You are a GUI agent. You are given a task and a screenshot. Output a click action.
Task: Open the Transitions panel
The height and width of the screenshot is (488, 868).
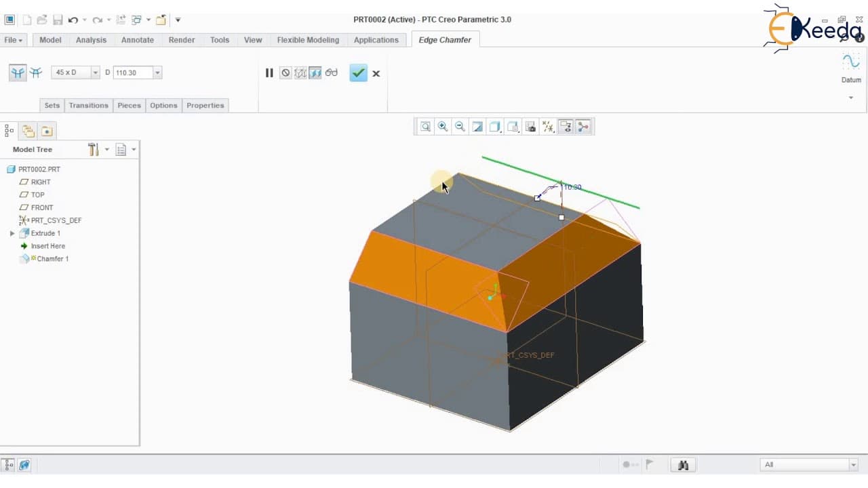pos(88,105)
